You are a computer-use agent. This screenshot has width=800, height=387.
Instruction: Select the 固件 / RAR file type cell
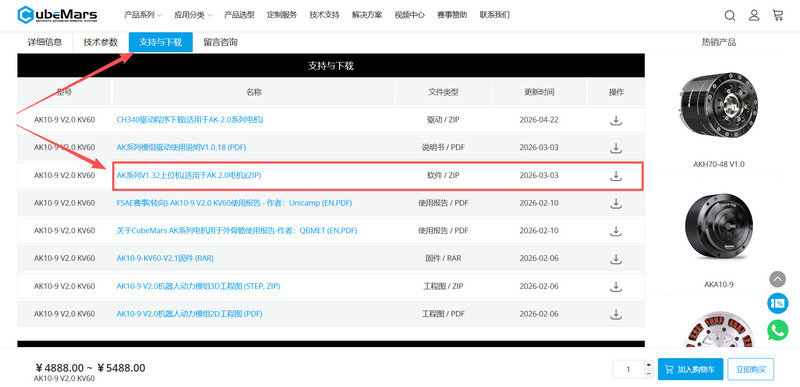tap(443, 258)
